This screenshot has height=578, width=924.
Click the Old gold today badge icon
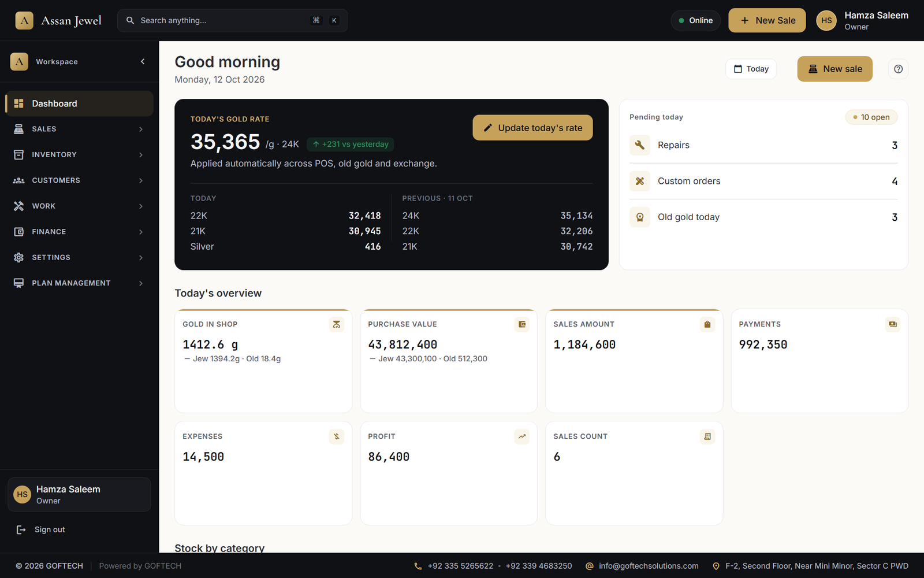point(640,217)
